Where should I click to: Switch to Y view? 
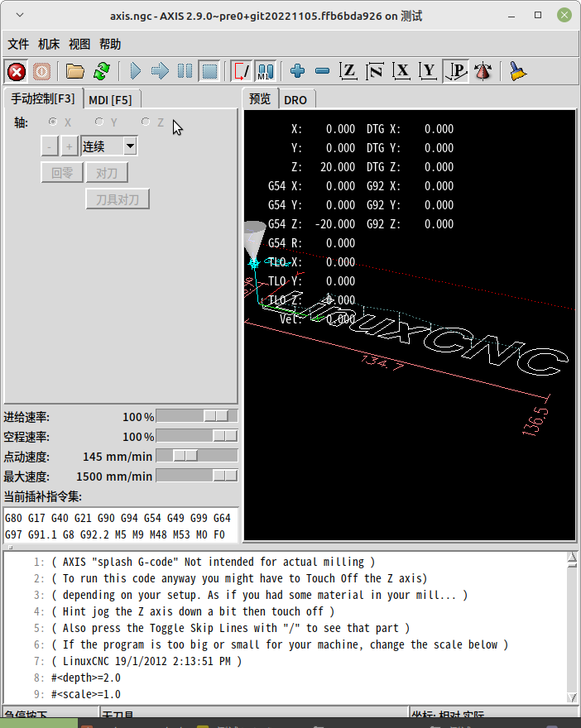(428, 71)
